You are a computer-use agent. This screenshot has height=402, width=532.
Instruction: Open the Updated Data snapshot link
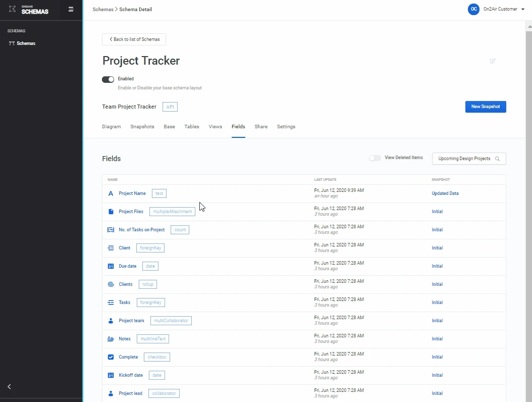[445, 193]
